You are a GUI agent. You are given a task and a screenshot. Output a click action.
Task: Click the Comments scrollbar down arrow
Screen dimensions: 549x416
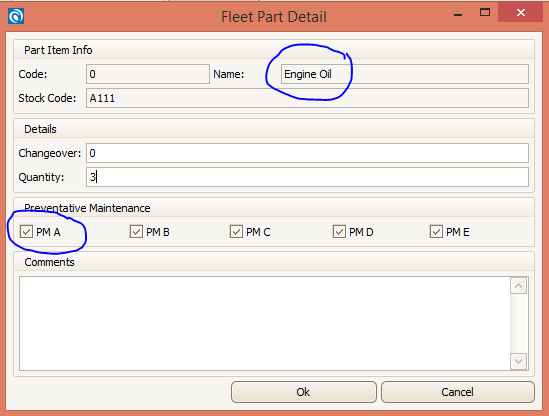pyautogui.click(x=519, y=361)
